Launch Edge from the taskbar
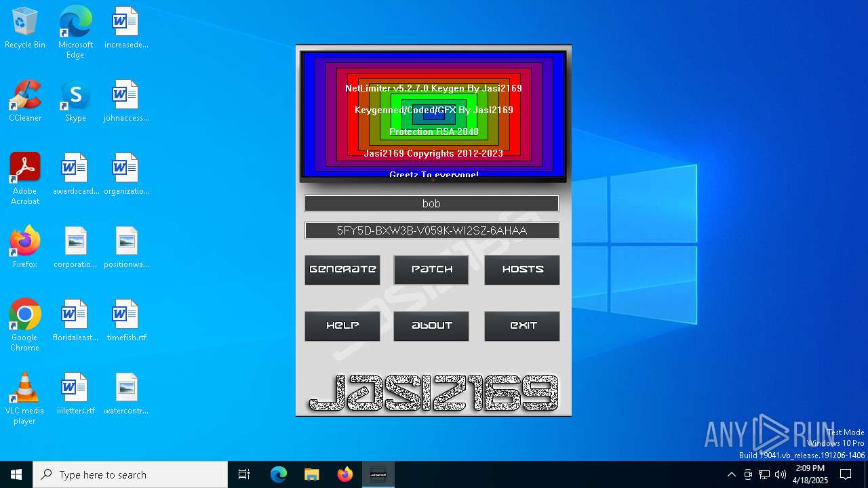 [279, 474]
